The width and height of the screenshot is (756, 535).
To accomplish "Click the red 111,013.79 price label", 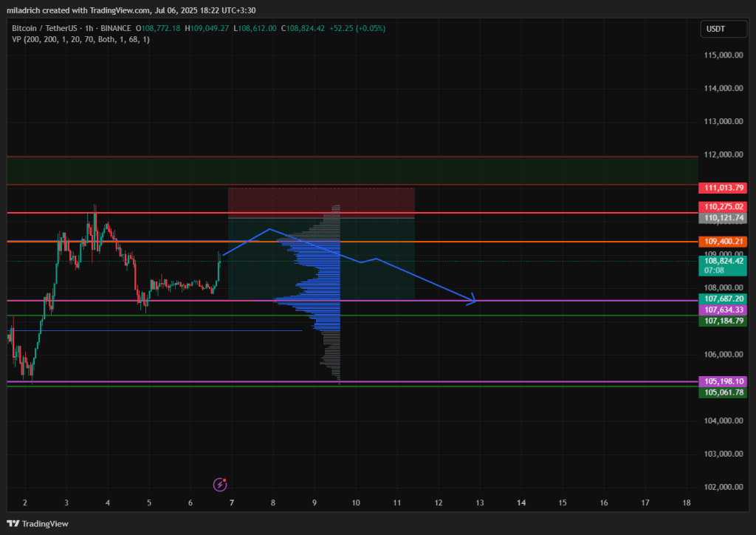I will click(722, 188).
